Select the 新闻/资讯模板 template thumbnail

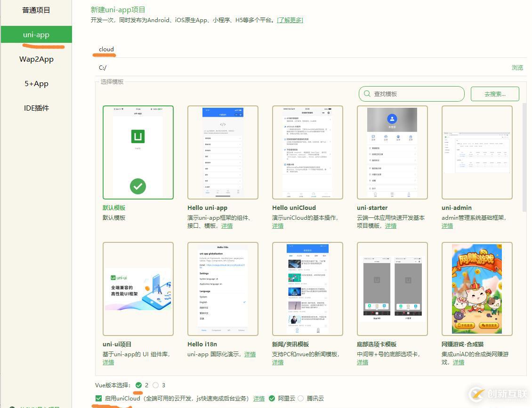[307, 289]
